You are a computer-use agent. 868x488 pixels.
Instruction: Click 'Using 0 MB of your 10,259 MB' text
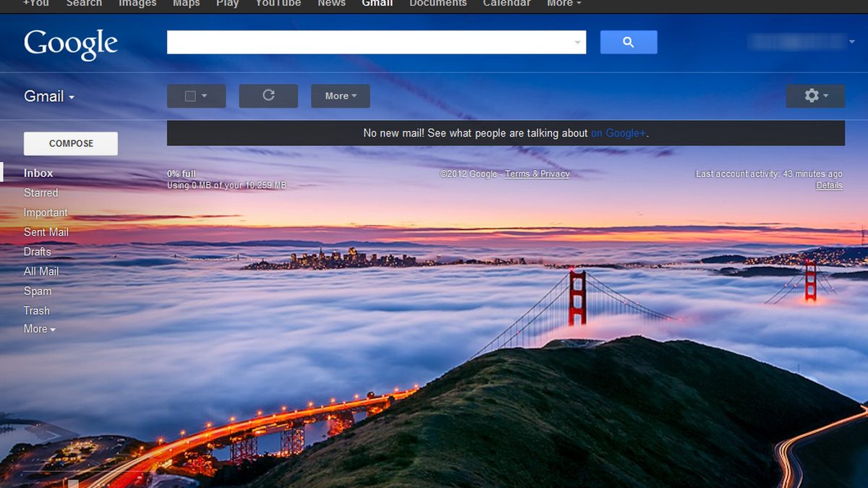click(x=226, y=186)
